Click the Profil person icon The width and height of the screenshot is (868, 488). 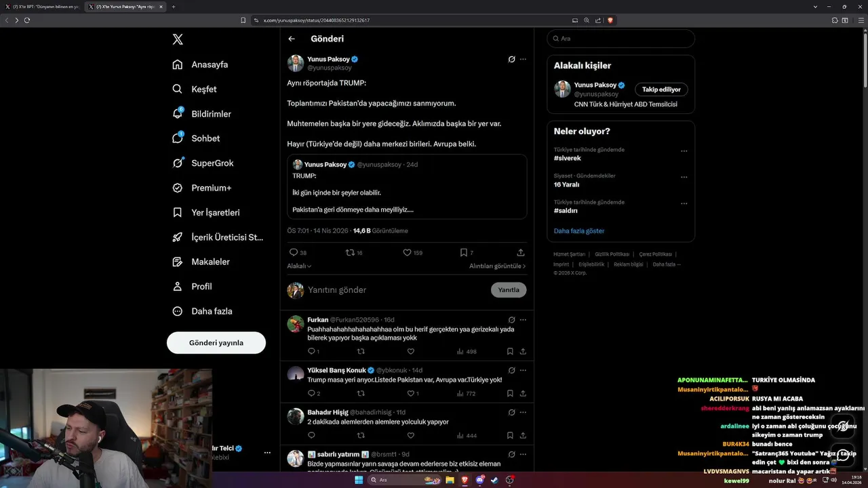coord(178,286)
